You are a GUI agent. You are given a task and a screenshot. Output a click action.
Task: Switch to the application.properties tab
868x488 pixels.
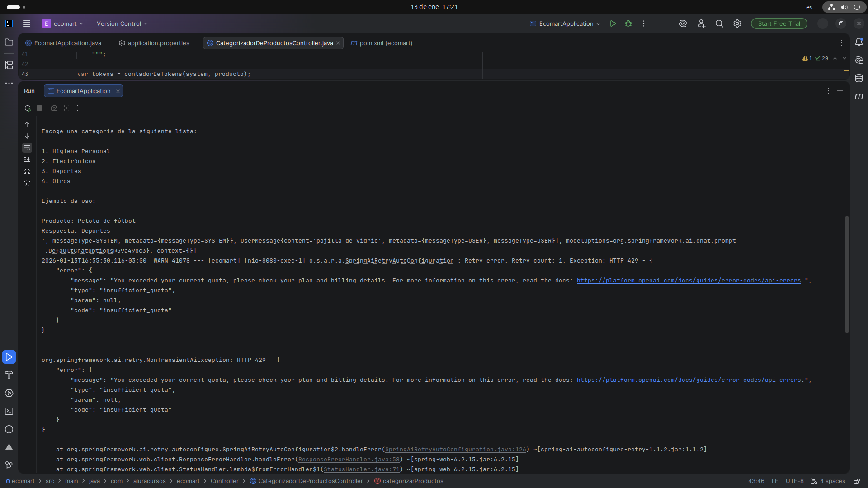154,43
